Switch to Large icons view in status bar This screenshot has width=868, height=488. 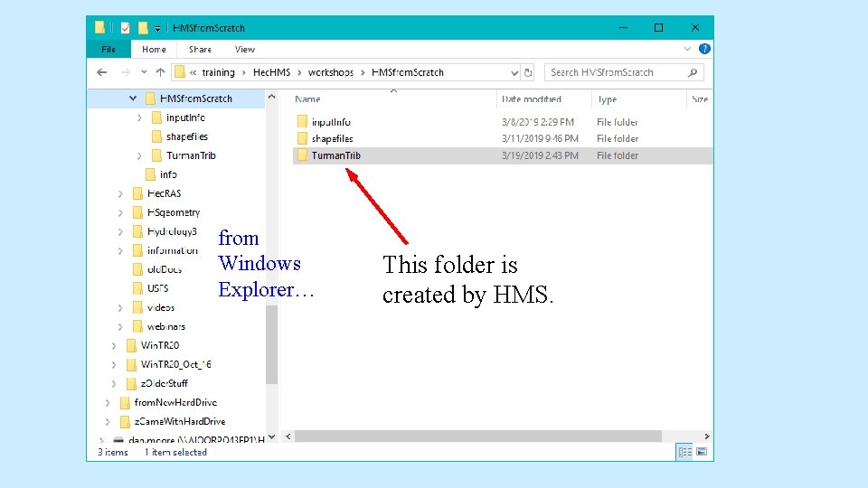[x=702, y=452]
